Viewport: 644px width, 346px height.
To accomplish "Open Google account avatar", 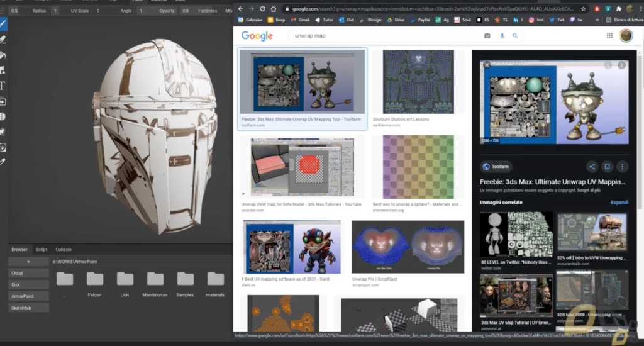I will click(626, 36).
